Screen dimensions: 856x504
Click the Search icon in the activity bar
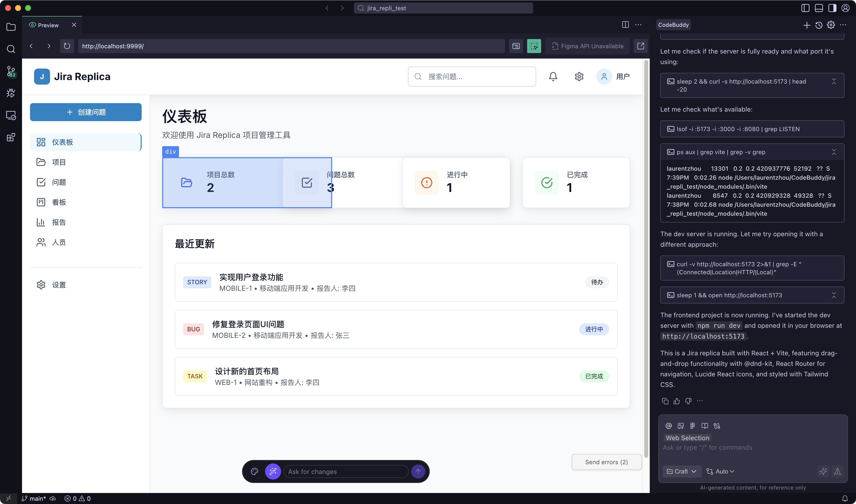(11, 49)
